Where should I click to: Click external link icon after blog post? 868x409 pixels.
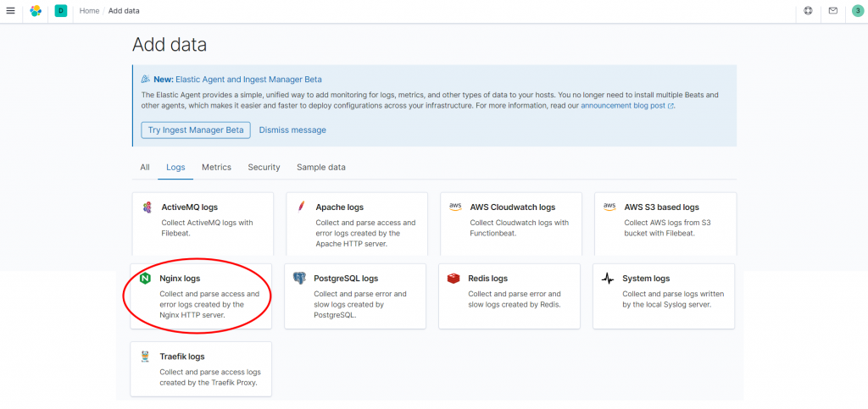click(x=671, y=106)
